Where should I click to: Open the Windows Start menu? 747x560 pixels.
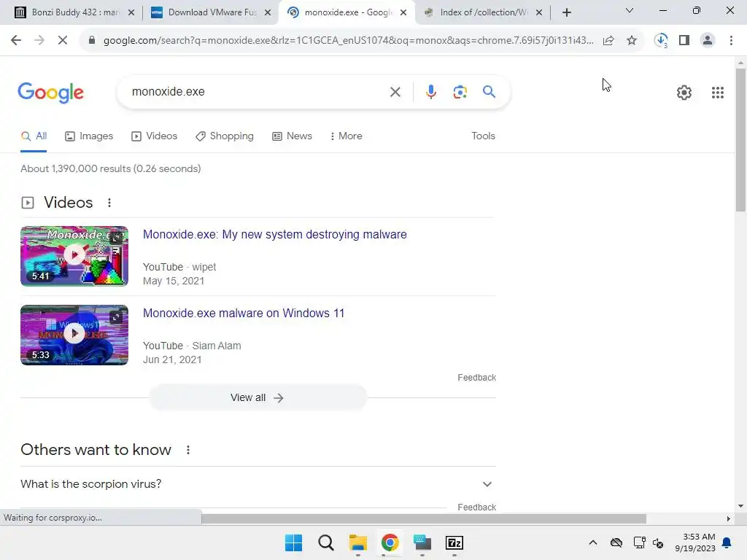pyautogui.click(x=293, y=542)
